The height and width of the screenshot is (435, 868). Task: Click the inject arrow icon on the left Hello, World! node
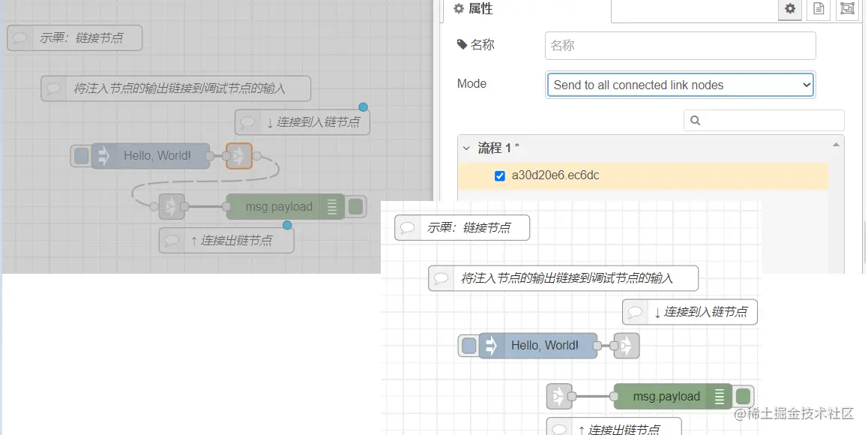tap(103, 156)
